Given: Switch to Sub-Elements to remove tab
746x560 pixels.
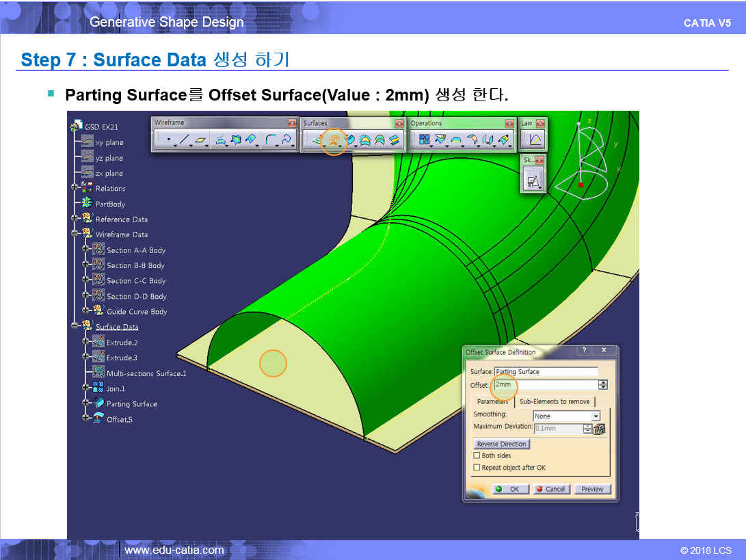Looking at the screenshot, I should tap(554, 401).
